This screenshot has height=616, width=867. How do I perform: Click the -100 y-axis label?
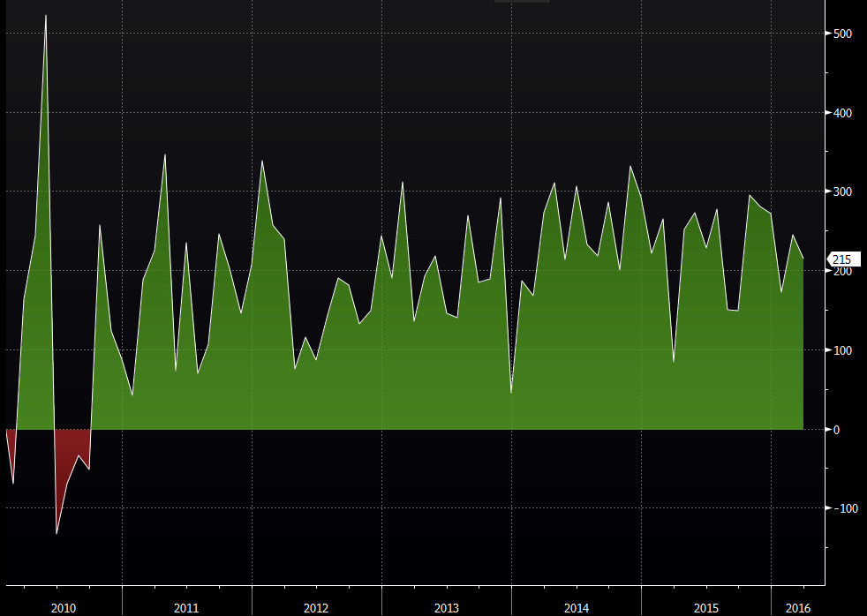click(x=846, y=508)
